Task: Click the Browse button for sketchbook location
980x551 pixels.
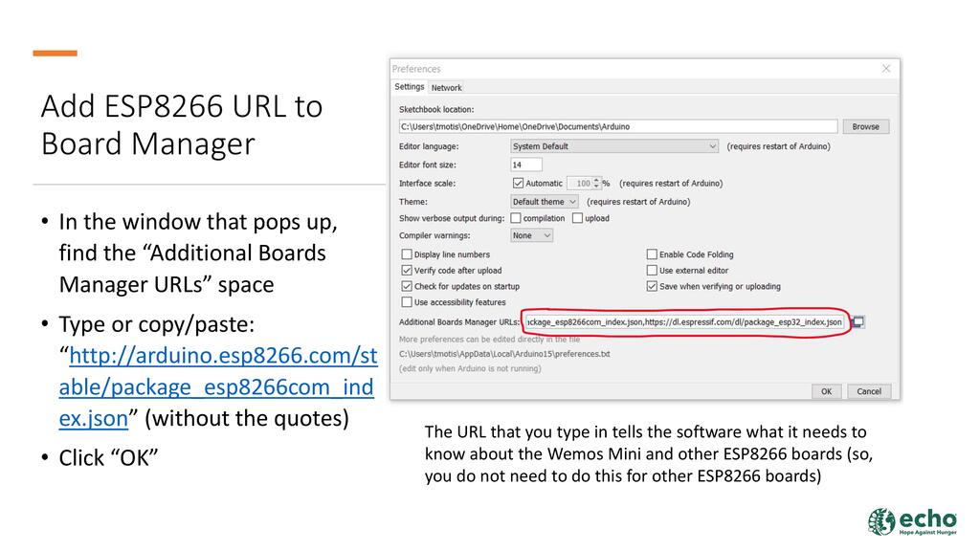Action: (x=865, y=126)
